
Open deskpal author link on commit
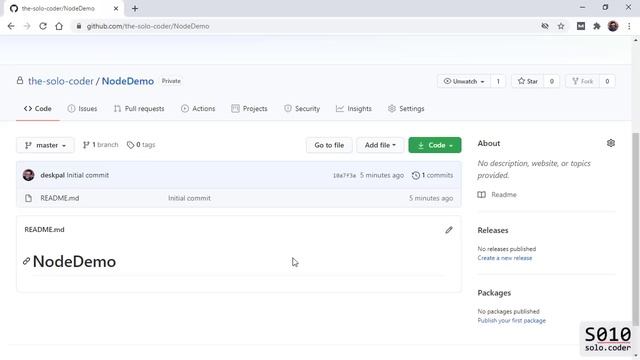[52, 175]
